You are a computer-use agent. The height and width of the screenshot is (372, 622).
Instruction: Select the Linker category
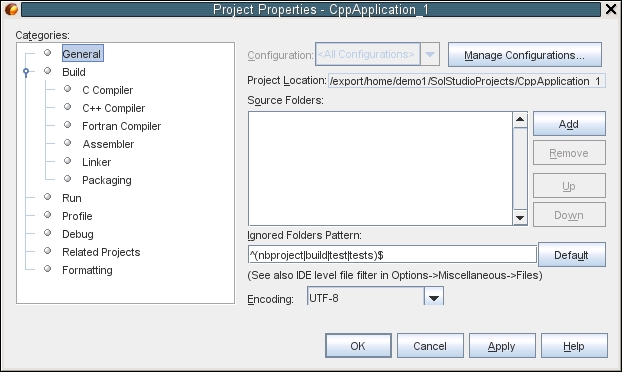click(x=96, y=162)
